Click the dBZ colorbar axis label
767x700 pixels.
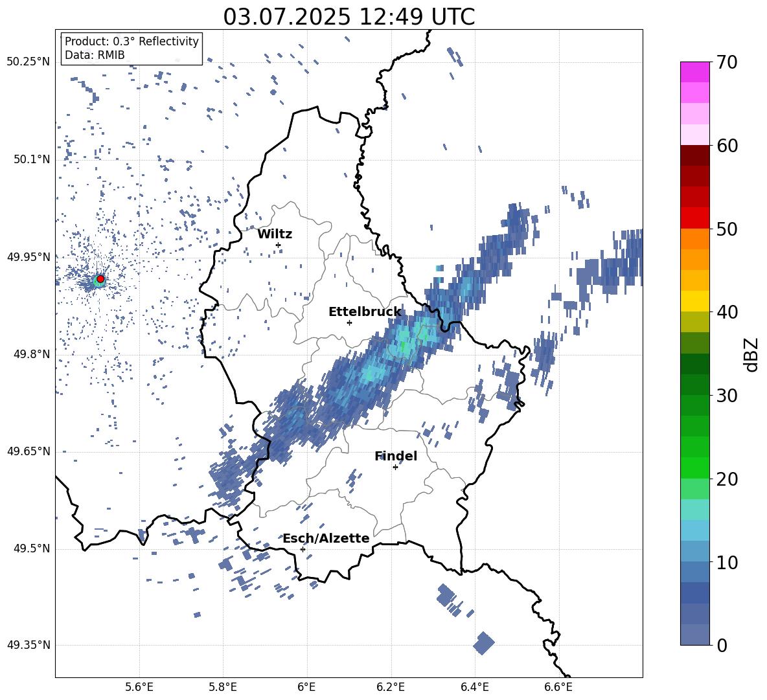pos(752,354)
